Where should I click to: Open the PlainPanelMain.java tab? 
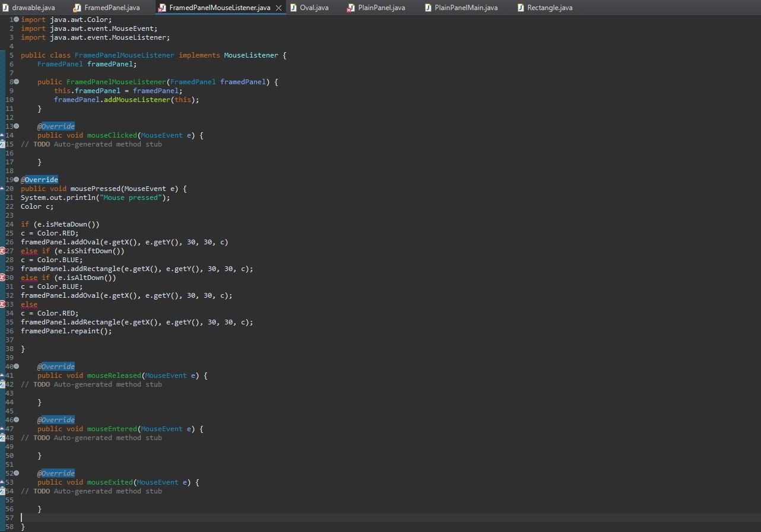465,8
